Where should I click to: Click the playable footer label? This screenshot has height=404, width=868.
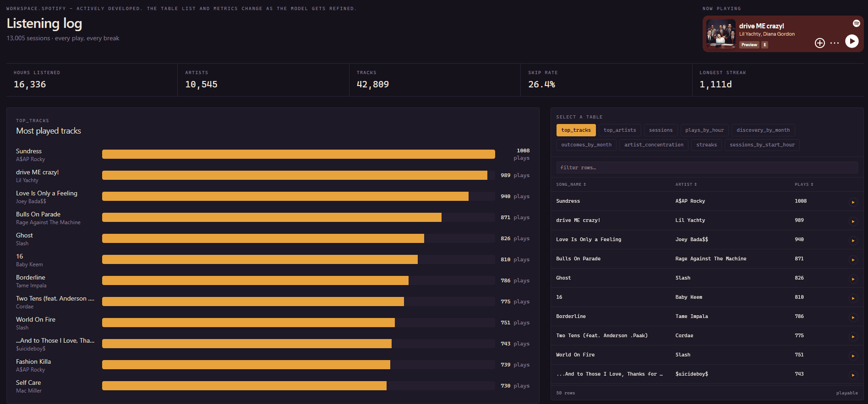847,393
